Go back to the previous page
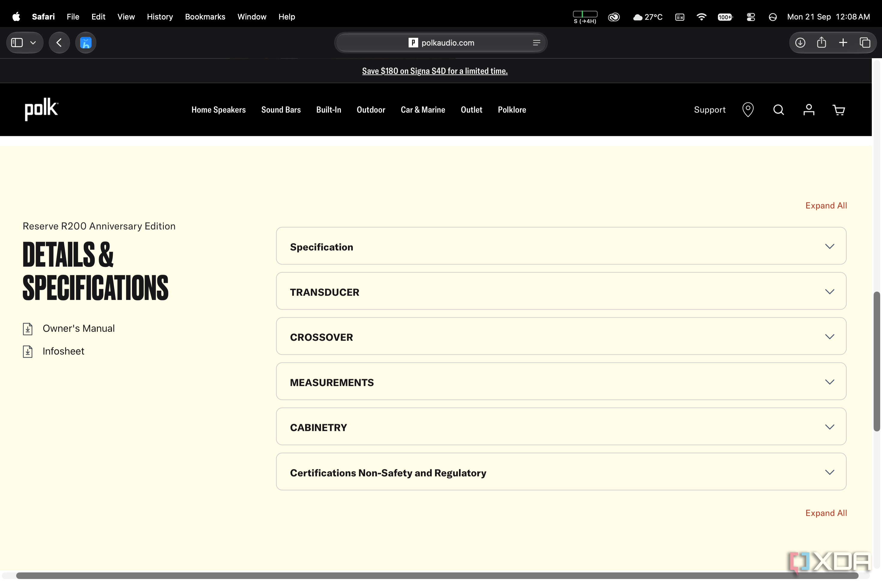The height and width of the screenshot is (588, 882). tap(59, 43)
